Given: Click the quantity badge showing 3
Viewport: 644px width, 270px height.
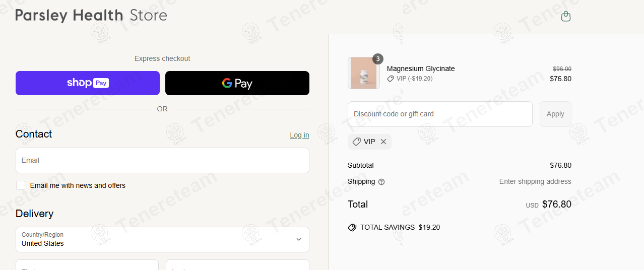Looking at the screenshot, I should (x=378, y=58).
